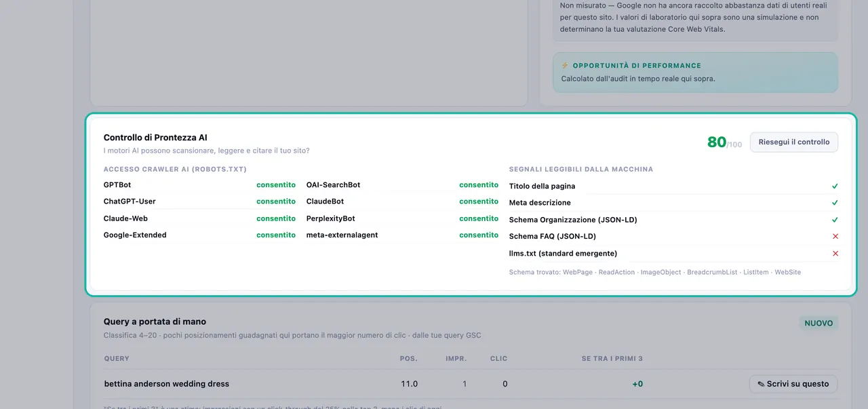The image size is (868, 409).
Task: Click the consentito status for Claude-Web
Action: click(x=276, y=218)
